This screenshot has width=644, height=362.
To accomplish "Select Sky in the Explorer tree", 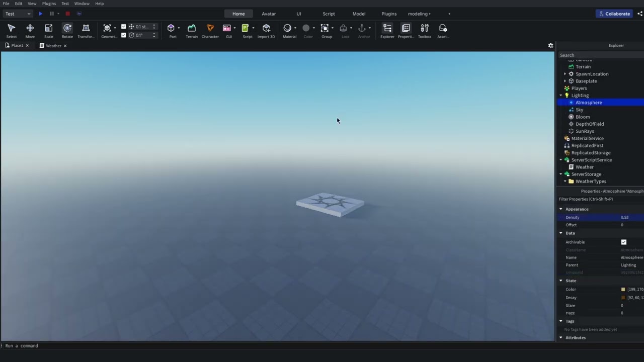I will click(580, 110).
